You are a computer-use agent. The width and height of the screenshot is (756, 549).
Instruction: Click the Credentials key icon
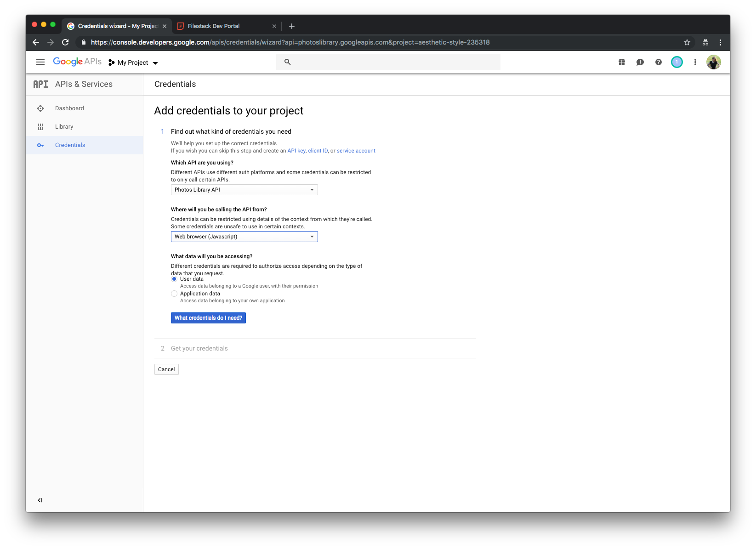point(40,145)
